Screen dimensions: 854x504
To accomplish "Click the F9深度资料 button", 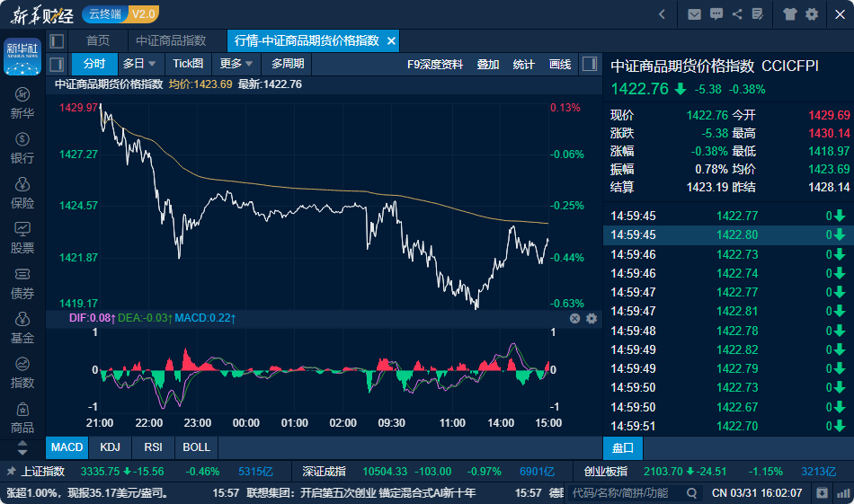I will [x=435, y=64].
